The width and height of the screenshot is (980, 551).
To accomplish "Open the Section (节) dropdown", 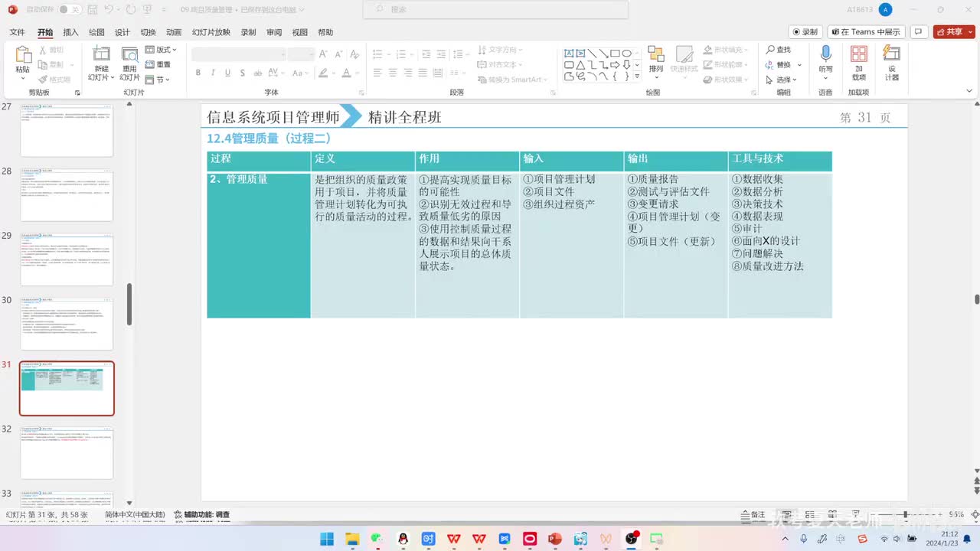I will click(157, 80).
